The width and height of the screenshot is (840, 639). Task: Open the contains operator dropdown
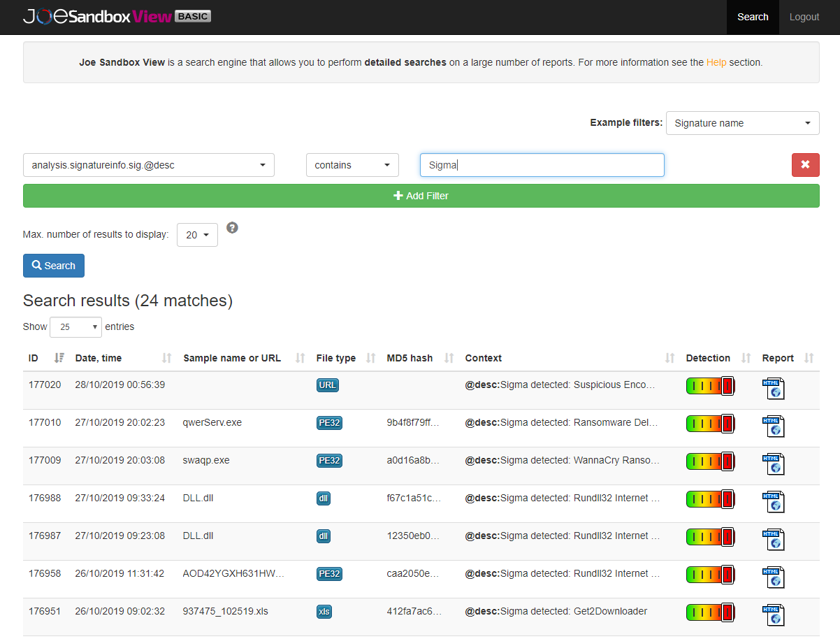352,164
